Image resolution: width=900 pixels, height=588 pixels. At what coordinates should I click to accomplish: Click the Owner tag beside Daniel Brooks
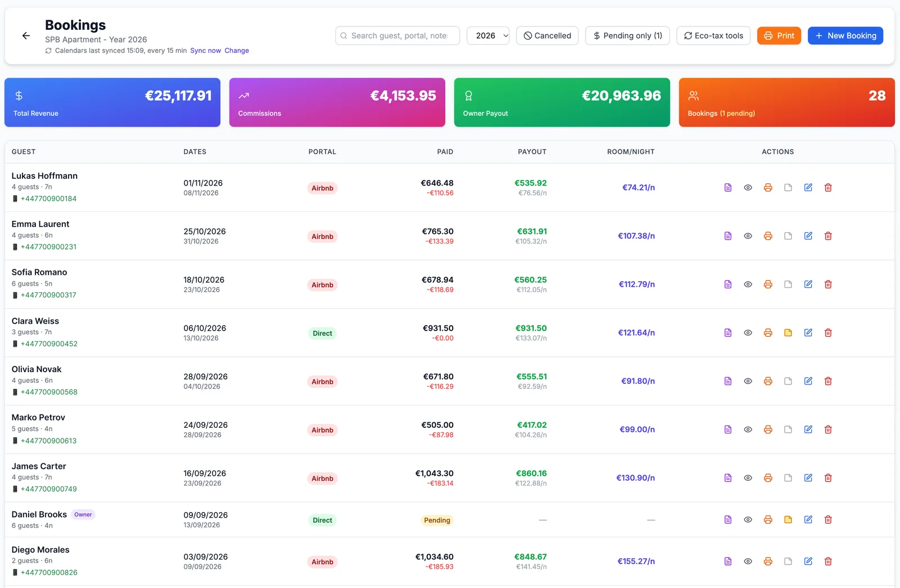point(83,514)
